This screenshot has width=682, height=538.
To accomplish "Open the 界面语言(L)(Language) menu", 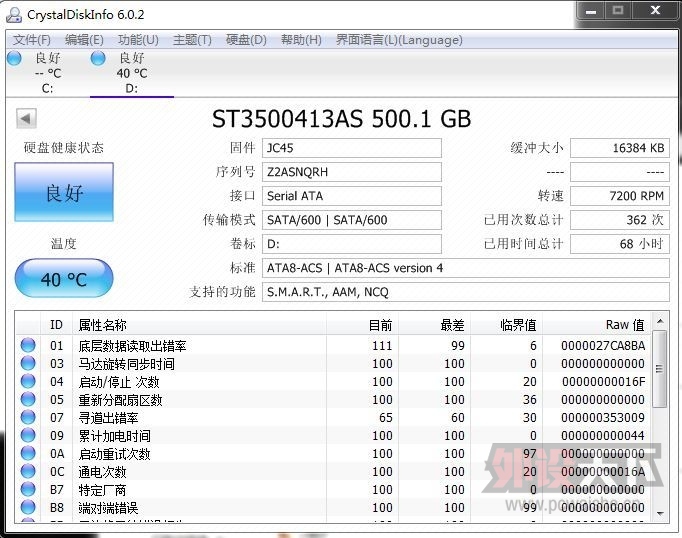I will [x=399, y=40].
